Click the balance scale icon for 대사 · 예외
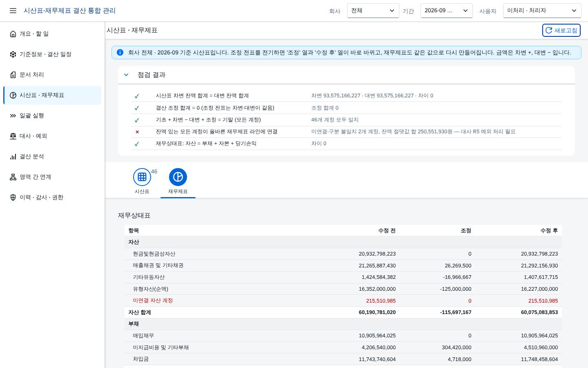Screen dimensions: 588x368 click(13, 136)
